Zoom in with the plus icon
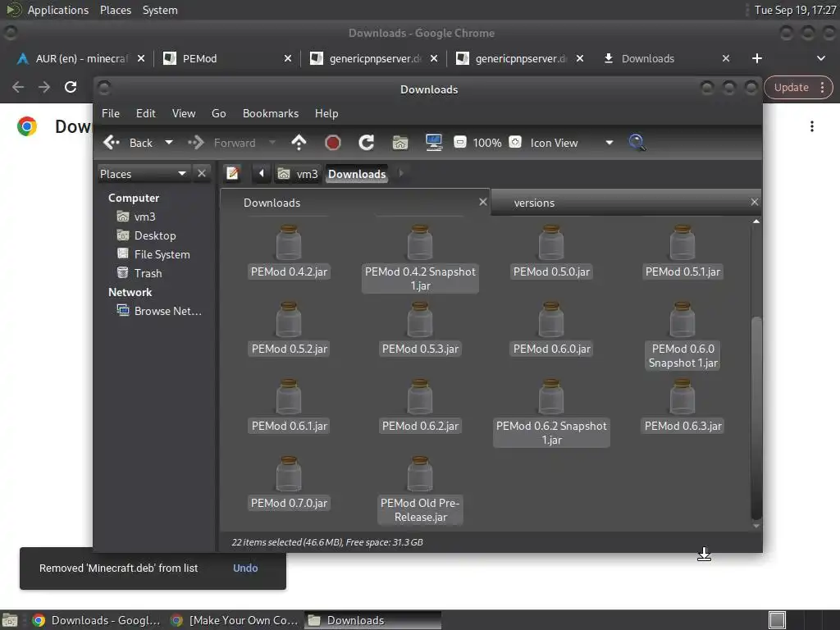This screenshot has width=840, height=630. [515, 142]
